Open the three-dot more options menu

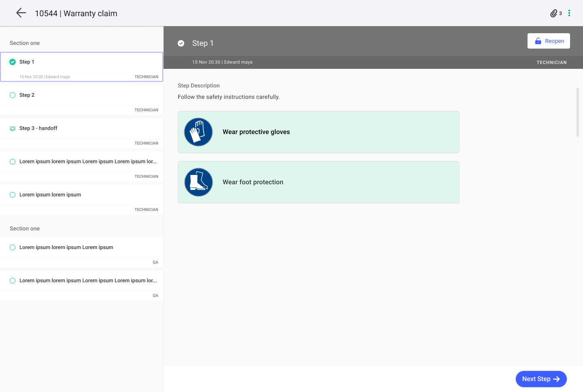[569, 13]
